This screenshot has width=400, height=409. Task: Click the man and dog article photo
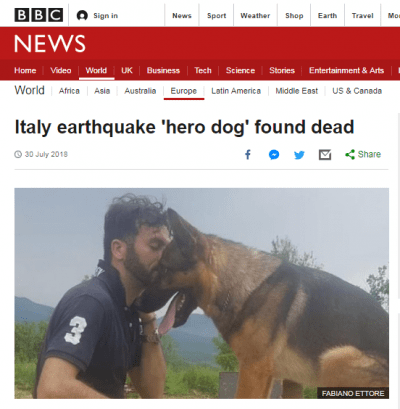pyautogui.click(x=201, y=293)
